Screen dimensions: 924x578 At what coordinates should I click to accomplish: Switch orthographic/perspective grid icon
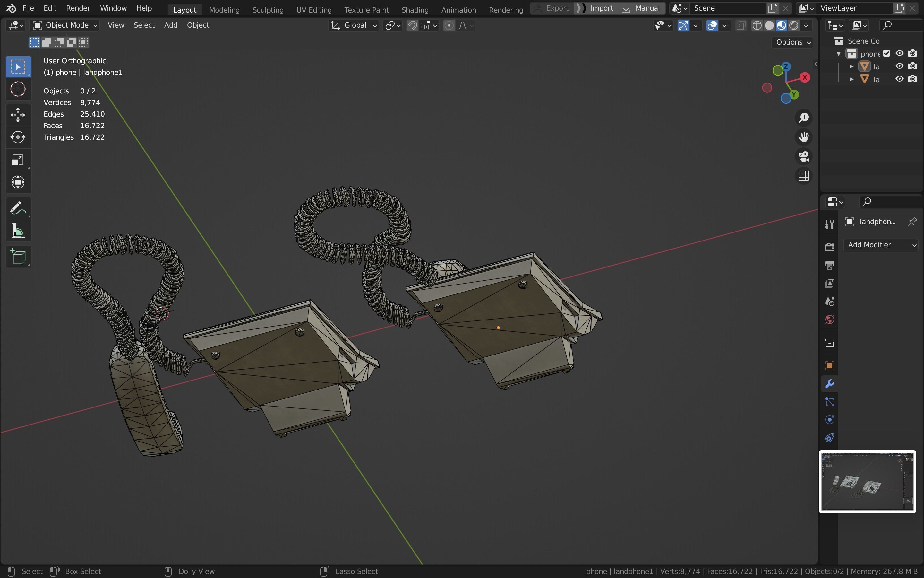pos(803,176)
